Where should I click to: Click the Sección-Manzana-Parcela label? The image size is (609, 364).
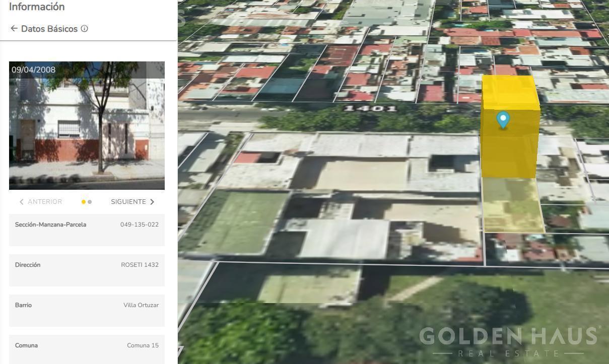click(50, 225)
